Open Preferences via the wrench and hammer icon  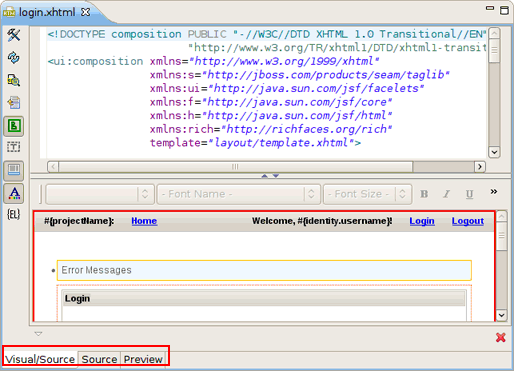point(14,35)
